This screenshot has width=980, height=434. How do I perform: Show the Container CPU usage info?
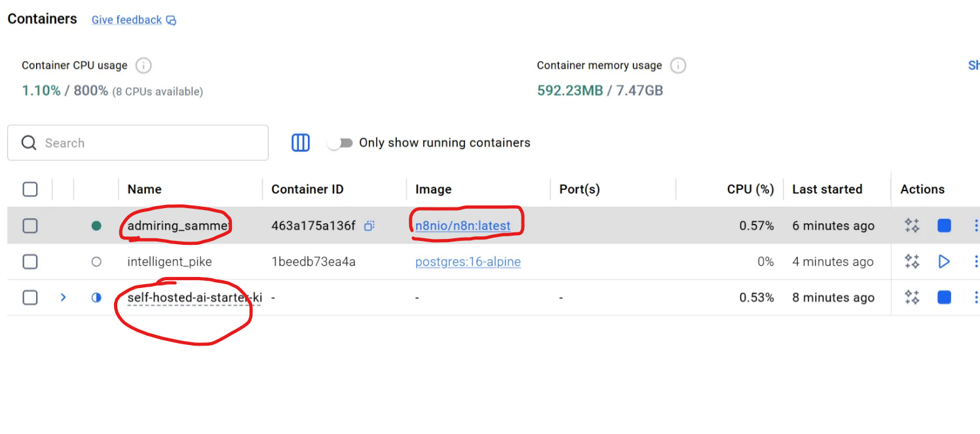pyautogui.click(x=143, y=65)
